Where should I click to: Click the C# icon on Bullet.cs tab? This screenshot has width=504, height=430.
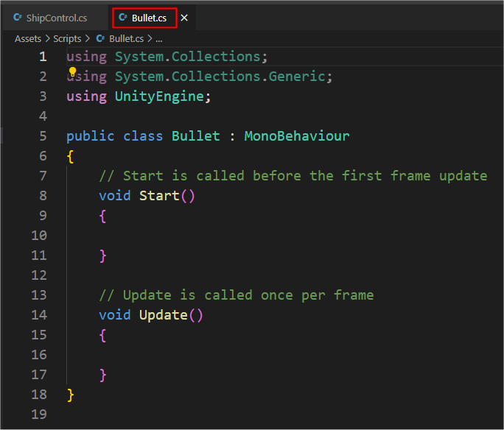tap(123, 18)
